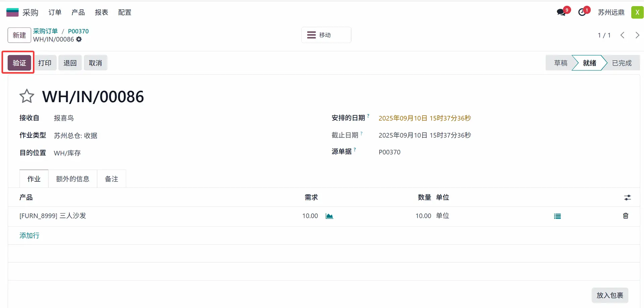Open the chat messages icon
Image resolution: width=644 pixels, height=308 pixels.
561,12
